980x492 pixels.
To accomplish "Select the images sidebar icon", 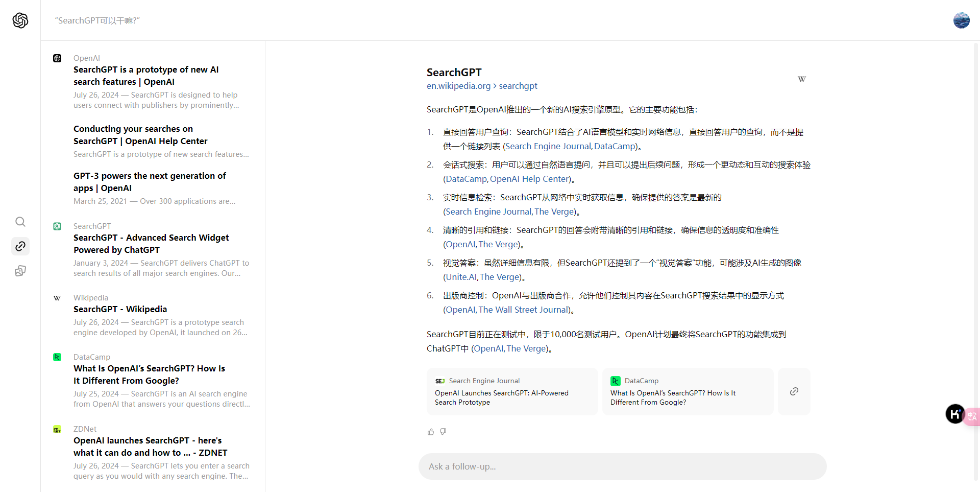I will 20,271.
